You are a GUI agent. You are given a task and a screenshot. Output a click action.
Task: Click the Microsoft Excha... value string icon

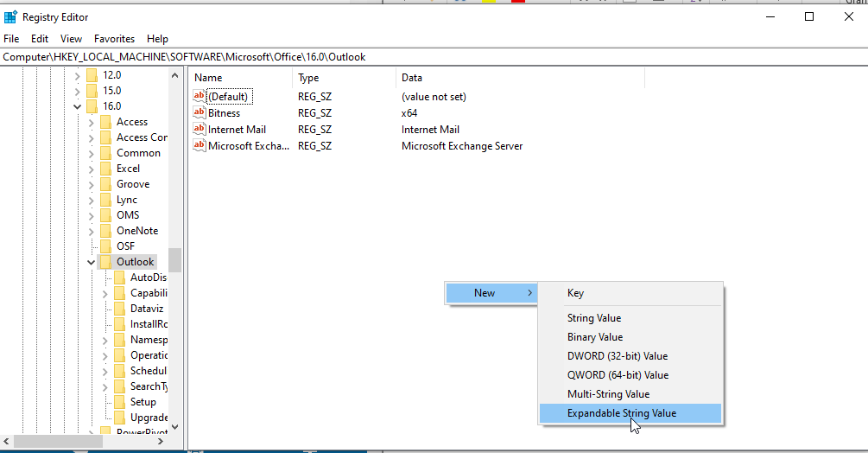[x=200, y=145]
